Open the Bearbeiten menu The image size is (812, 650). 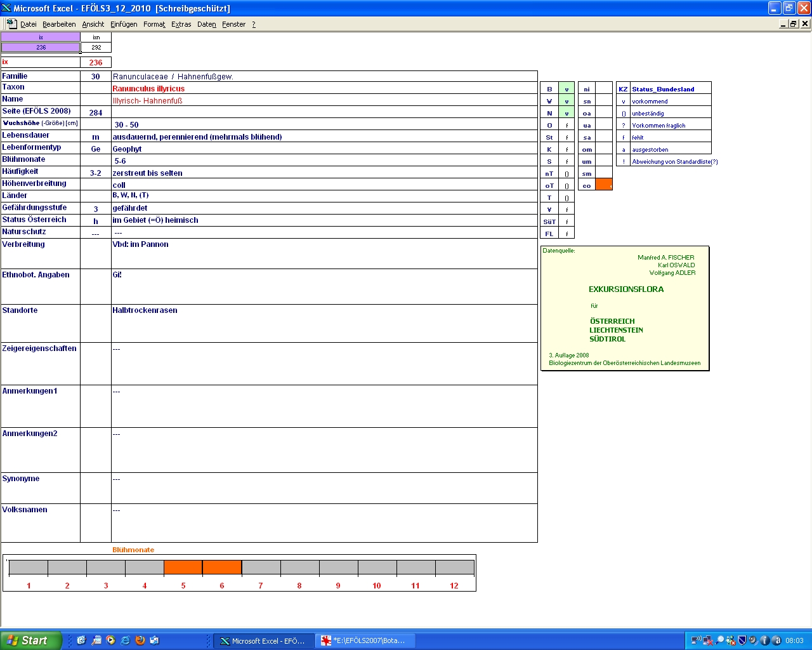pyautogui.click(x=59, y=24)
